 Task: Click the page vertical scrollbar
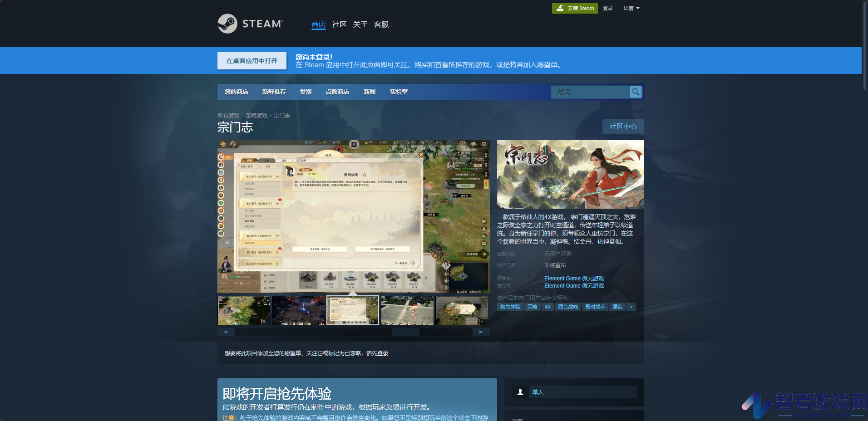tap(865, 45)
